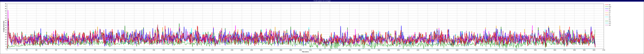Click the 4500 tick on the time axis

[447, 50]
